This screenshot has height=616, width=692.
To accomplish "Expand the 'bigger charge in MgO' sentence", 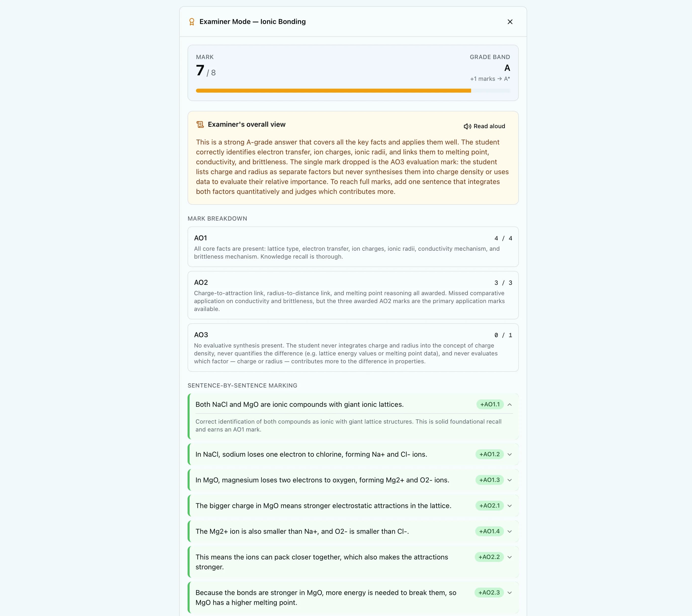I will click(x=509, y=506).
